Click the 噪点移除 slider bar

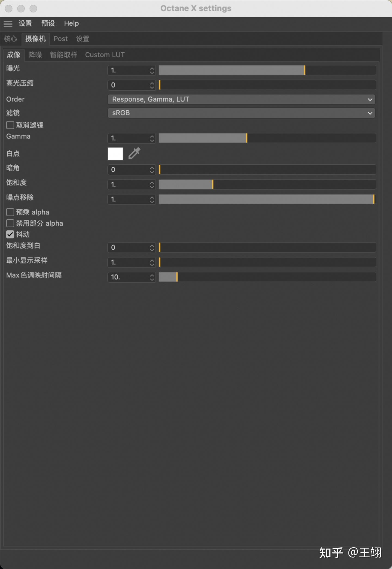(267, 199)
